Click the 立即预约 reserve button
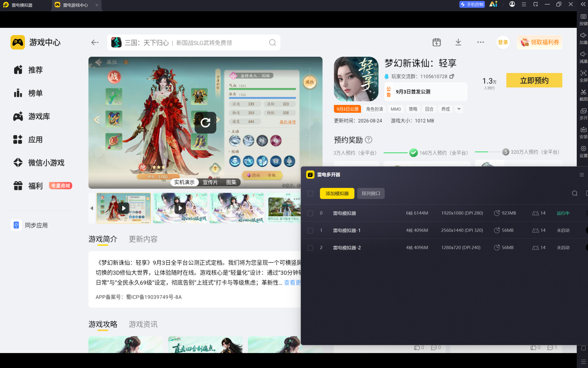Viewport: 588px width, 368px height. coord(534,80)
